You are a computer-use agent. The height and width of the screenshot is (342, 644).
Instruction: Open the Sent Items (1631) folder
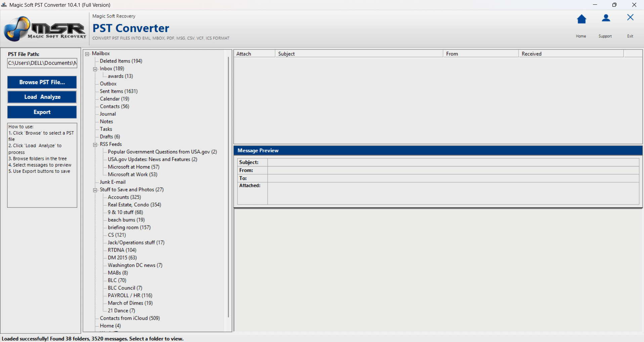coord(119,91)
